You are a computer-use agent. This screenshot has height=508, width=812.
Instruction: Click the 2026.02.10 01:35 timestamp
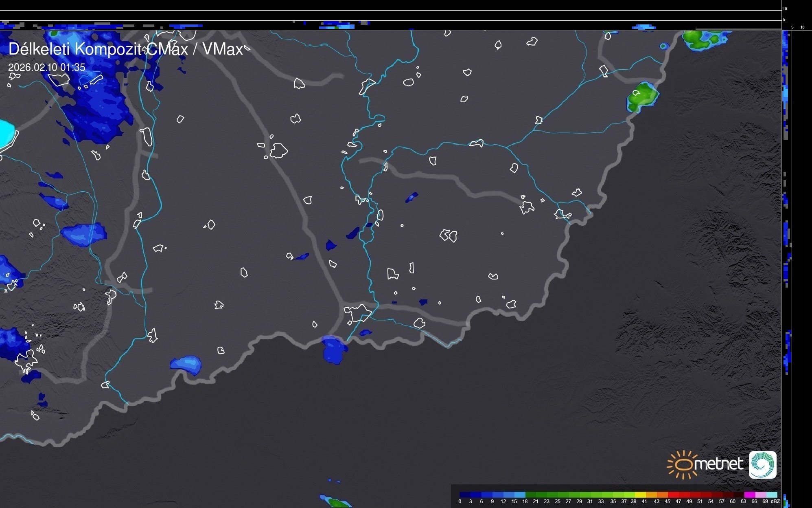tap(46, 67)
